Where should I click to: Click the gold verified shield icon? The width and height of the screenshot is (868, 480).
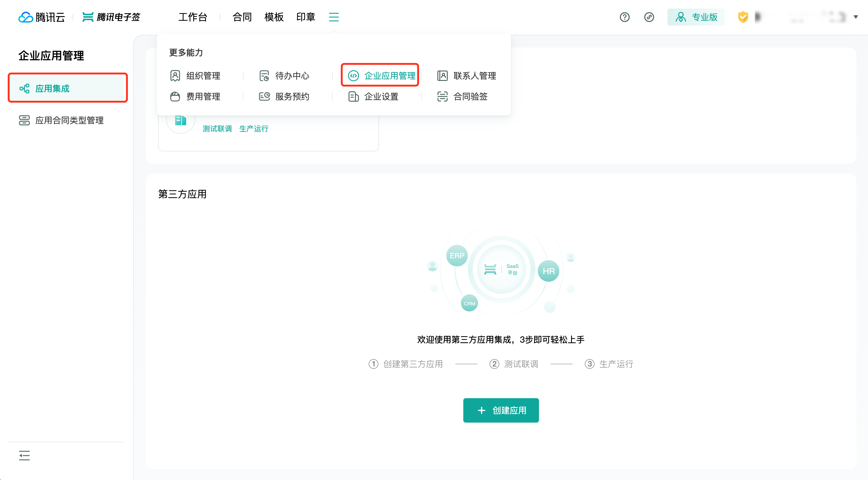[743, 17]
